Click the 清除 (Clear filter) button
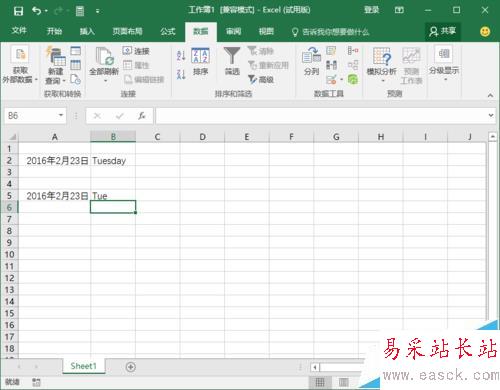This screenshot has width=500, height=390. click(260, 51)
